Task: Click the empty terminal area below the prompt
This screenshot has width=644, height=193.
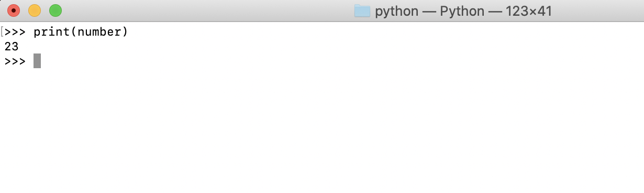Action: tap(322, 131)
